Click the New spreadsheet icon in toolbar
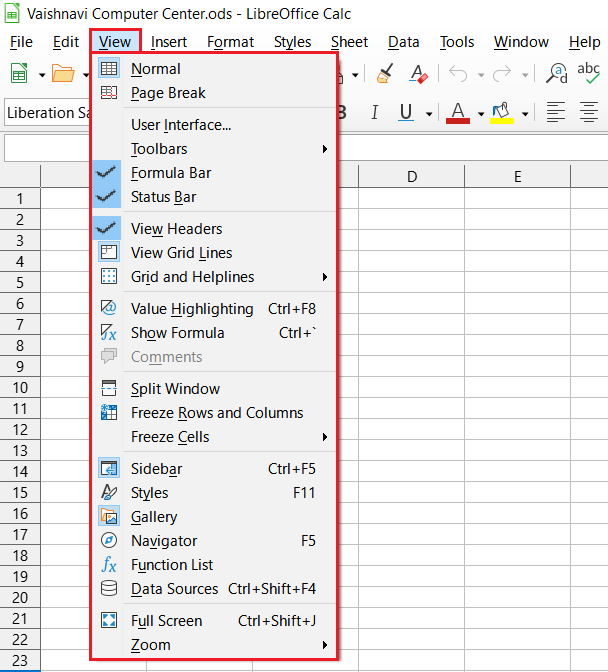The width and height of the screenshot is (608, 672). click(x=19, y=74)
